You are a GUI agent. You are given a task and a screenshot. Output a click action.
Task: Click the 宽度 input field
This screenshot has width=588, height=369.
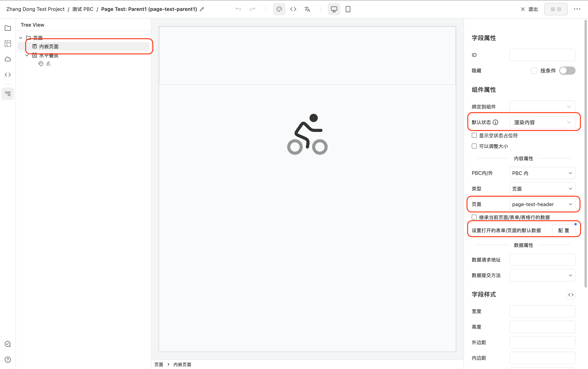pos(542,311)
